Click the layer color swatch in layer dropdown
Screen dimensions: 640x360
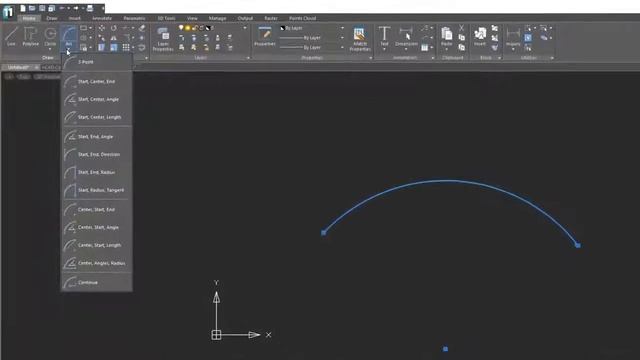point(208,28)
